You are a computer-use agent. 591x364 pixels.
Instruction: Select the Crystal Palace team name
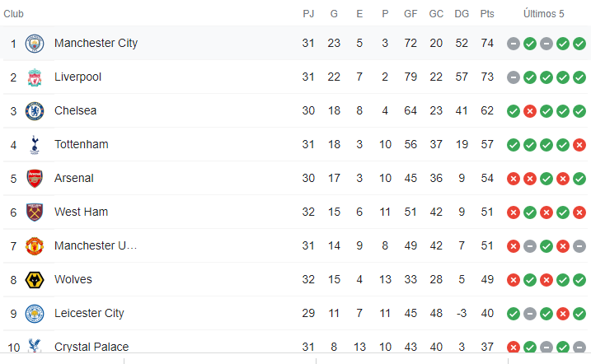[91, 347]
